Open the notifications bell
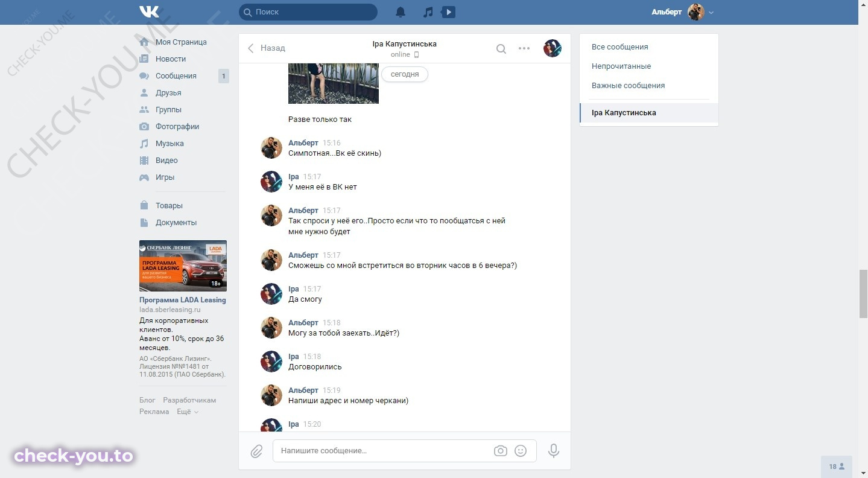Viewport: 868px width, 478px height. (x=401, y=12)
